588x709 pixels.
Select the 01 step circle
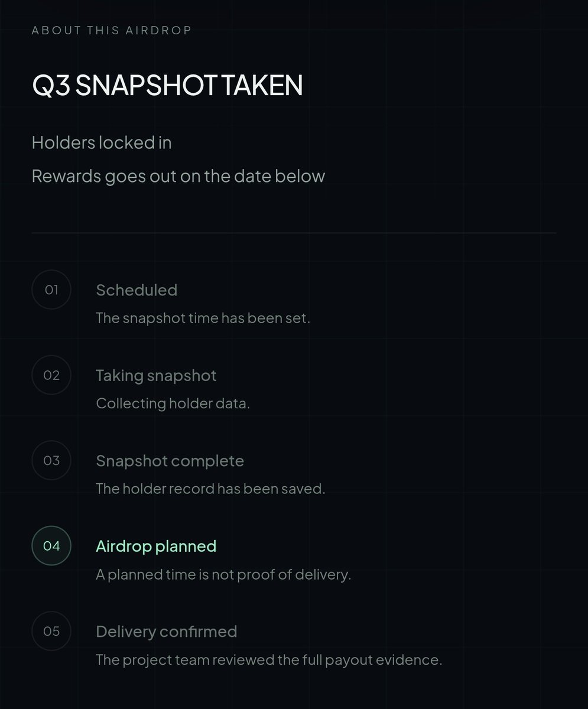51,290
